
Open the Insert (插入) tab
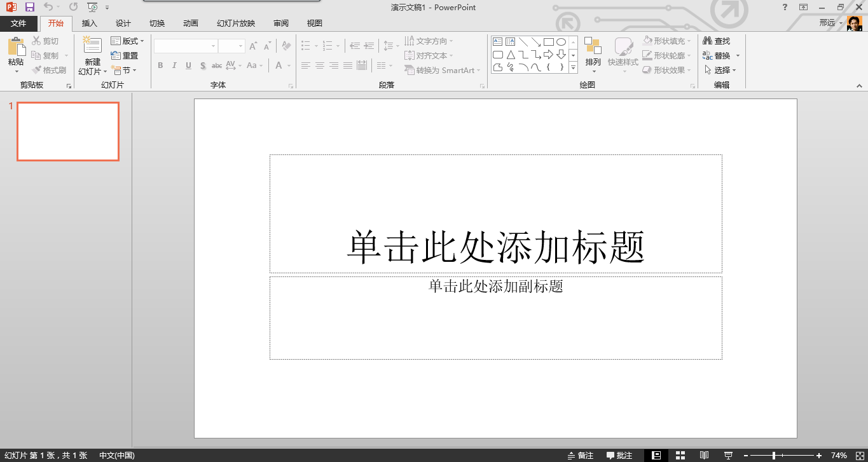(90, 24)
